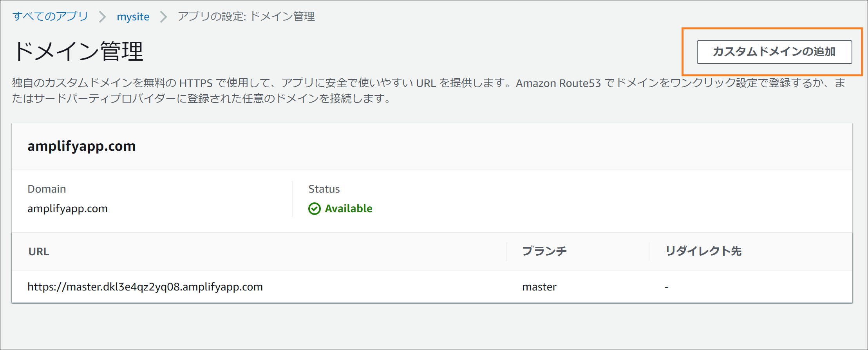
Task: Open the すべてのアプリ breadcrumb link
Action: click(50, 16)
